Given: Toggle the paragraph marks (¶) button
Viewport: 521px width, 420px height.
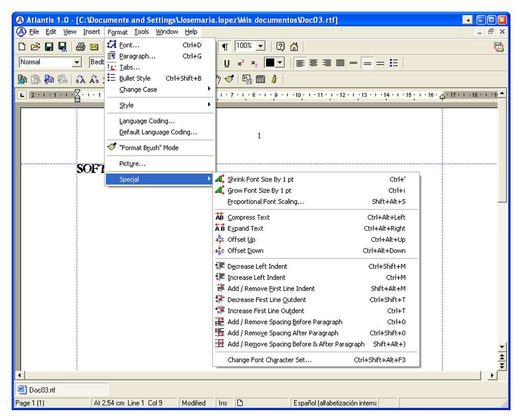Looking at the screenshot, I should click(225, 47).
